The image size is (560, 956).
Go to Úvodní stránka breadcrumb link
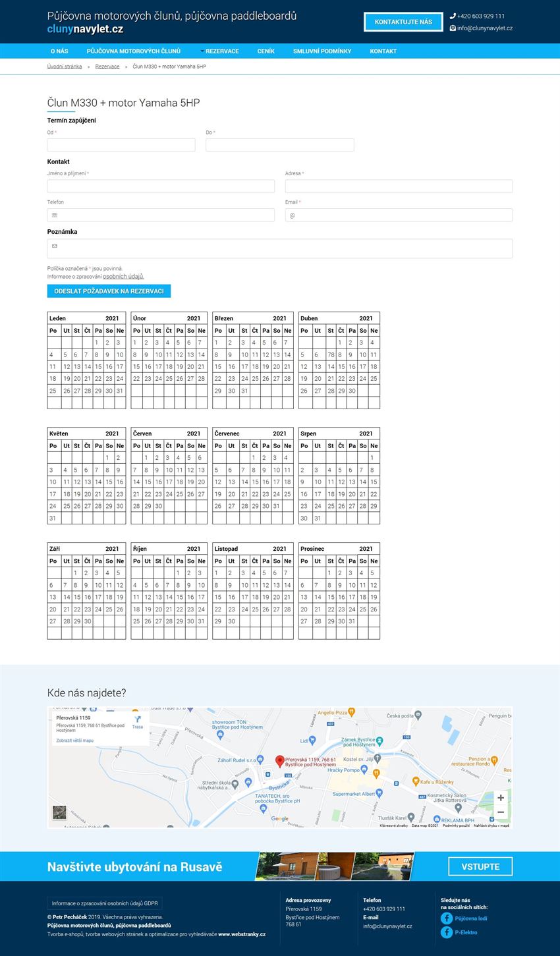click(65, 67)
